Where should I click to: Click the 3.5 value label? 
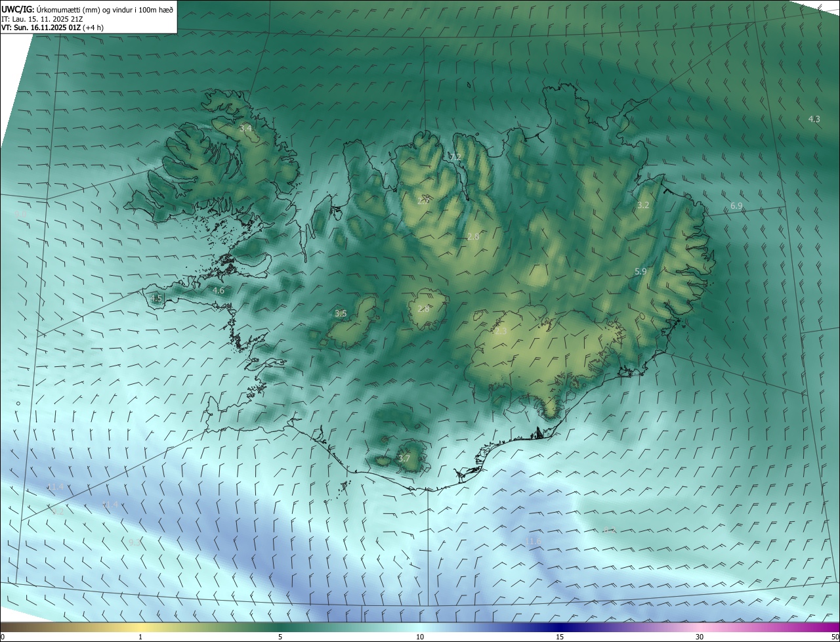341,314
